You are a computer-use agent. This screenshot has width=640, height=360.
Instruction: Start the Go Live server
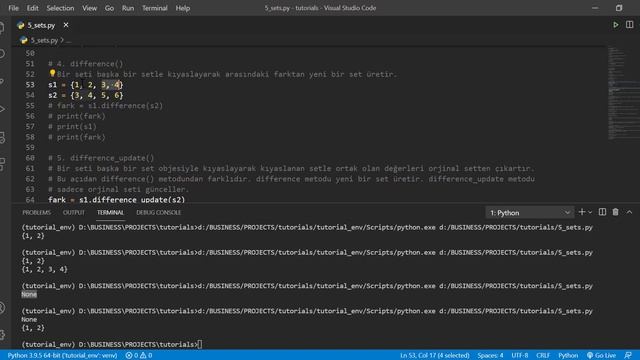(601, 356)
